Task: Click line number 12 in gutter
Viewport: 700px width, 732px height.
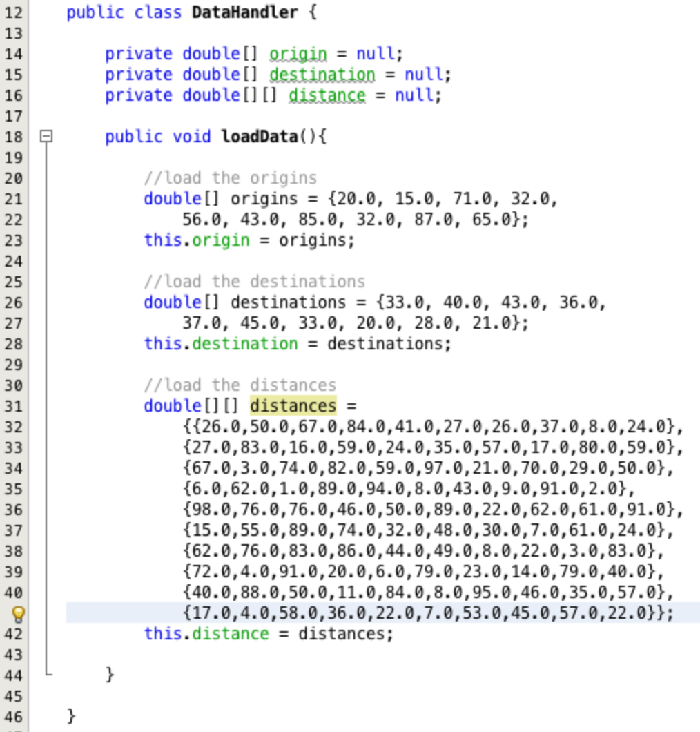Action: coord(14,12)
